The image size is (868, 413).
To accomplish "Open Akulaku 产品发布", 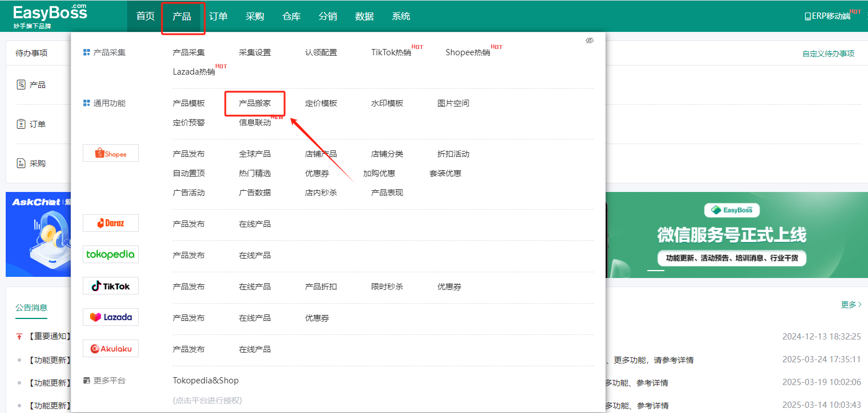I will pyautogui.click(x=189, y=349).
